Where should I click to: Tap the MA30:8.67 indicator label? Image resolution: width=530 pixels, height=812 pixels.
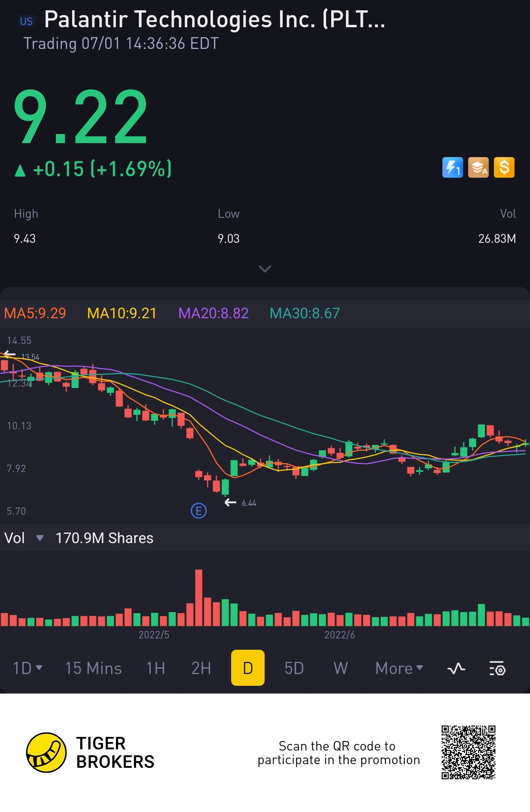305,313
